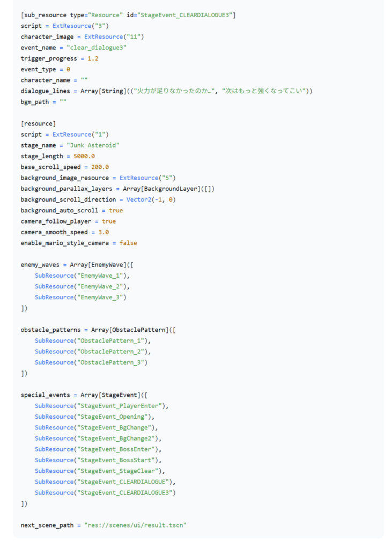The width and height of the screenshot is (392, 549).
Task: Click the sub_resource StageEvent_CLEARDIALOGUE3 header line
Action: 128,14
